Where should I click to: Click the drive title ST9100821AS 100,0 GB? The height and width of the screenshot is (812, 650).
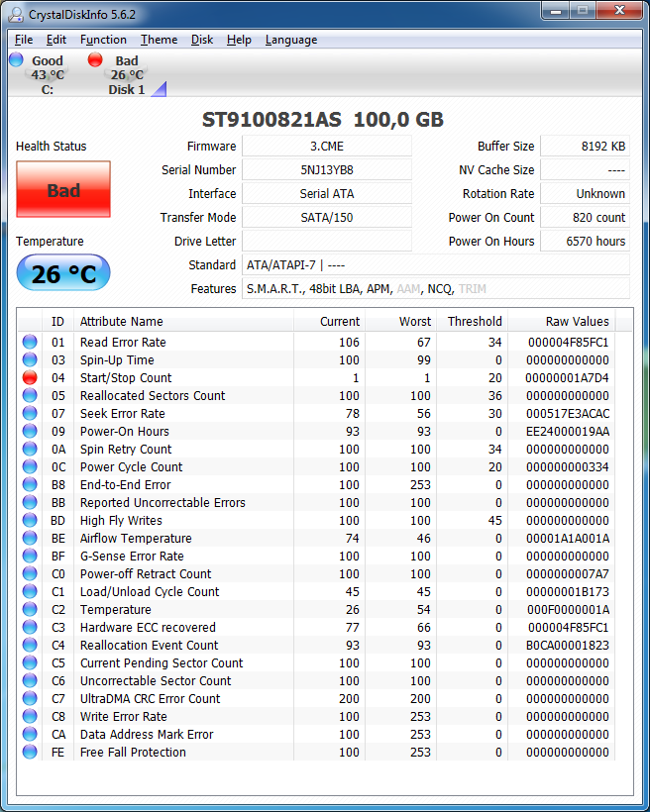click(322, 120)
